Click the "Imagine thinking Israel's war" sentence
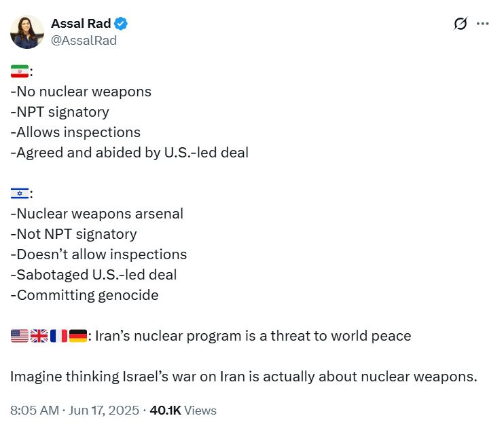Screen dimensions: 504x437 click(x=244, y=377)
